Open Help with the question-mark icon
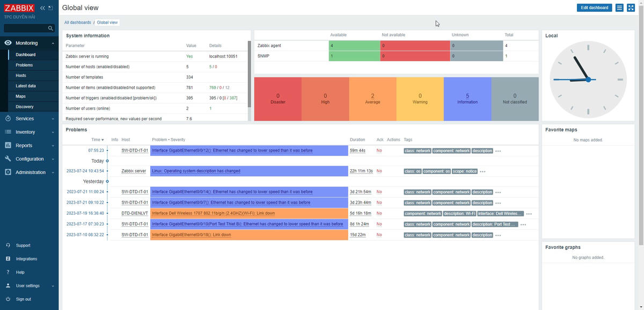The image size is (644, 310). (x=8, y=272)
